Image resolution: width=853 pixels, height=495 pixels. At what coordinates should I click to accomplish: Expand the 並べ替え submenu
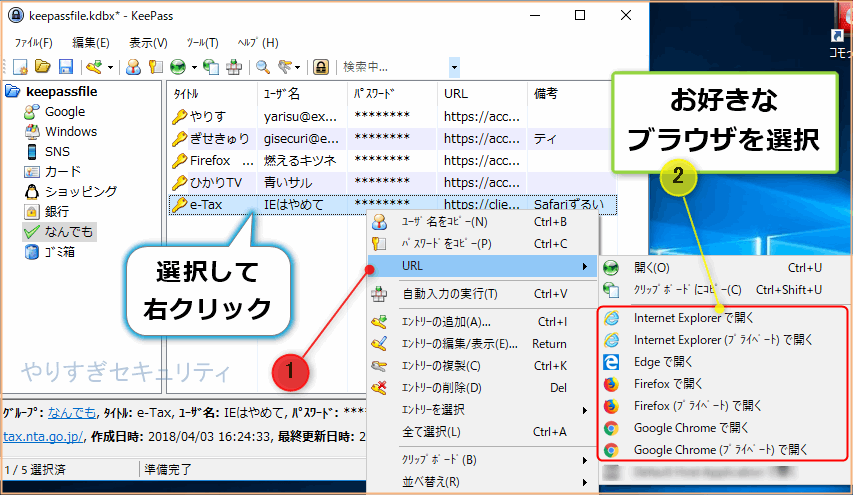483,482
